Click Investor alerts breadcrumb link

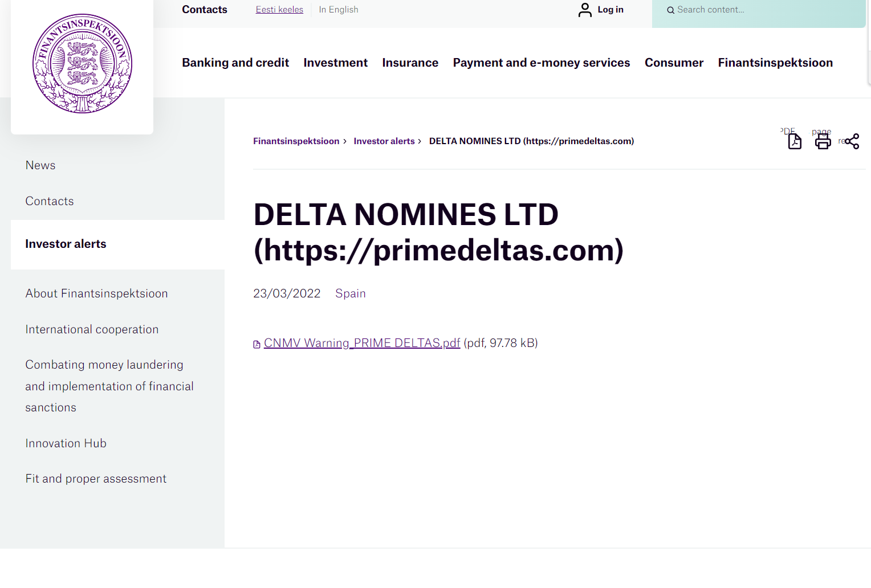(x=384, y=141)
